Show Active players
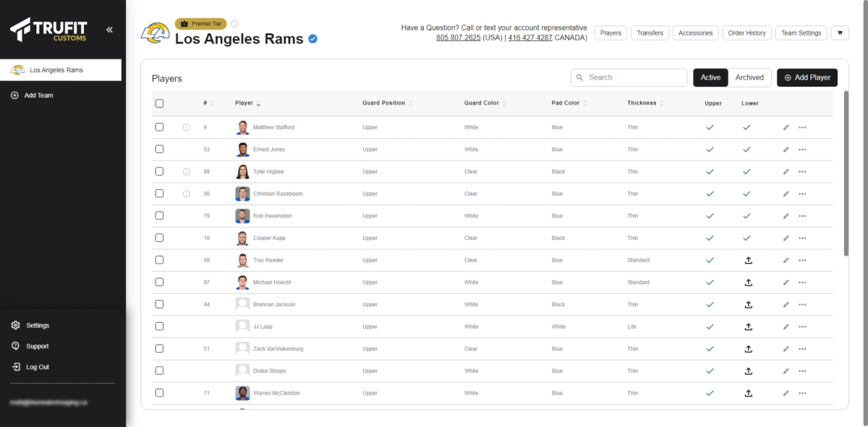The height and width of the screenshot is (427, 868). click(710, 77)
